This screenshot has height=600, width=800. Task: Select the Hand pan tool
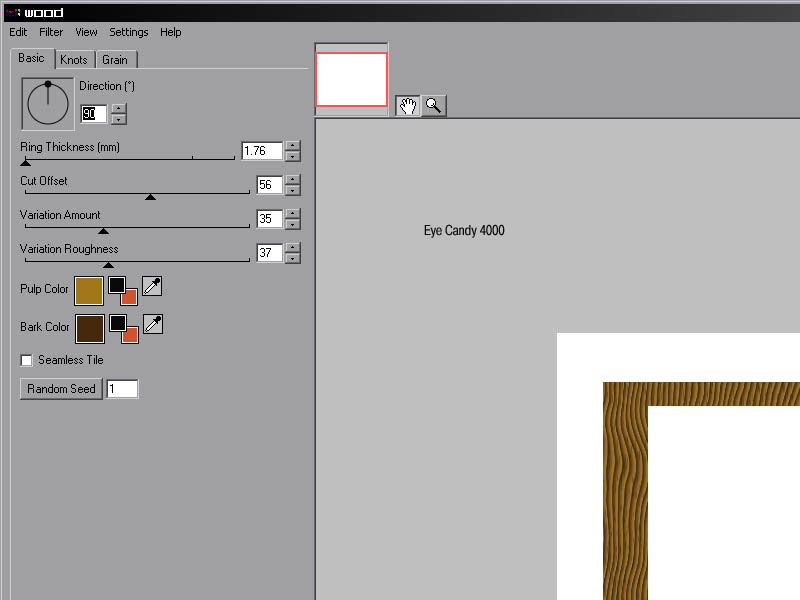tap(408, 106)
